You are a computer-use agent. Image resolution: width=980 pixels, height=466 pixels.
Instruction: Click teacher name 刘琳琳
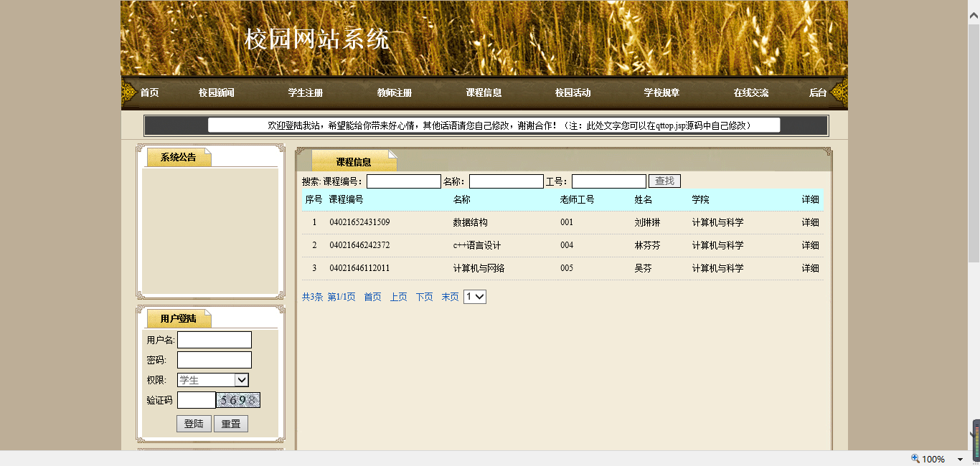click(x=647, y=223)
